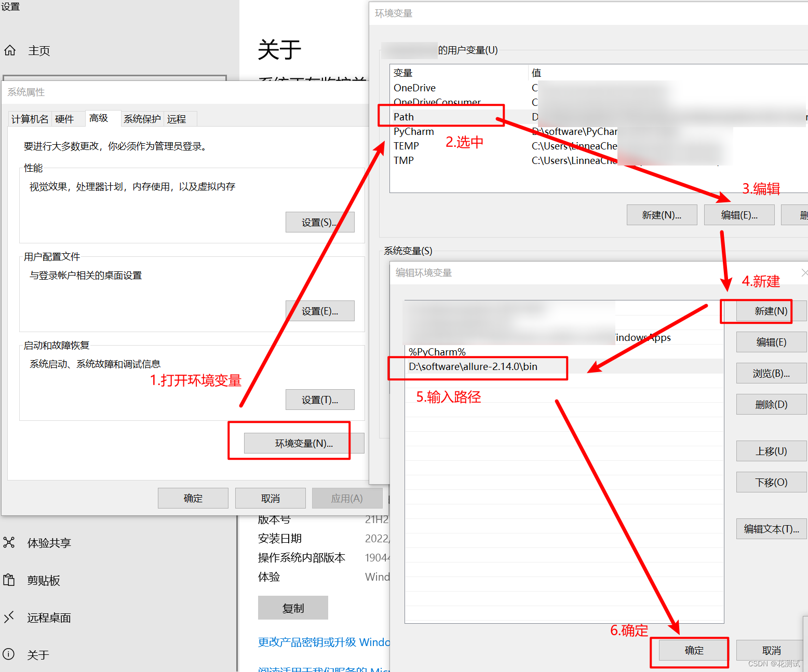Click the 值 column header
Image resolution: width=808 pixels, height=672 pixels.
(668, 73)
